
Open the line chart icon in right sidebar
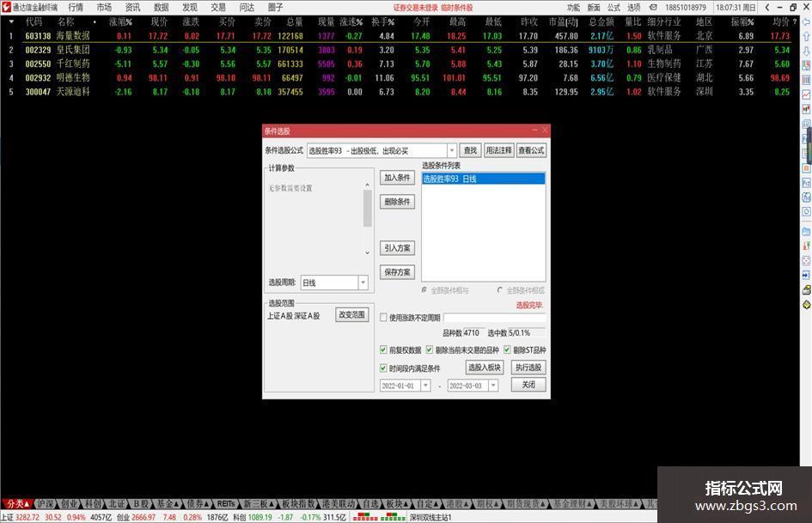pyautogui.click(x=806, y=94)
